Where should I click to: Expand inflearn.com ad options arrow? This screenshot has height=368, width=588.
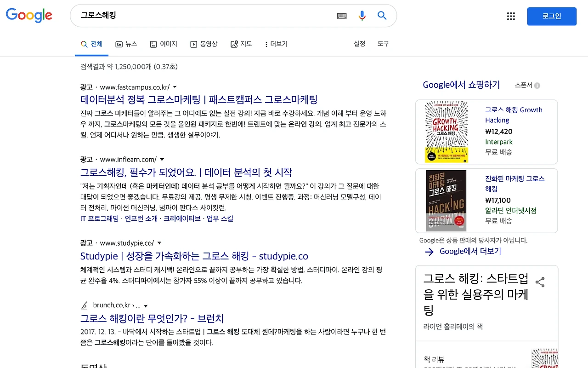point(162,160)
